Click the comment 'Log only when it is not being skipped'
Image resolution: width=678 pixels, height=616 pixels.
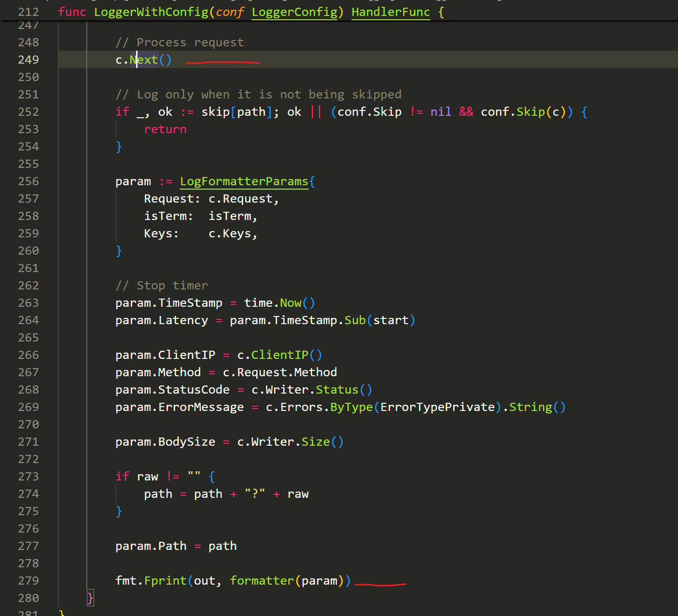[258, 95]
